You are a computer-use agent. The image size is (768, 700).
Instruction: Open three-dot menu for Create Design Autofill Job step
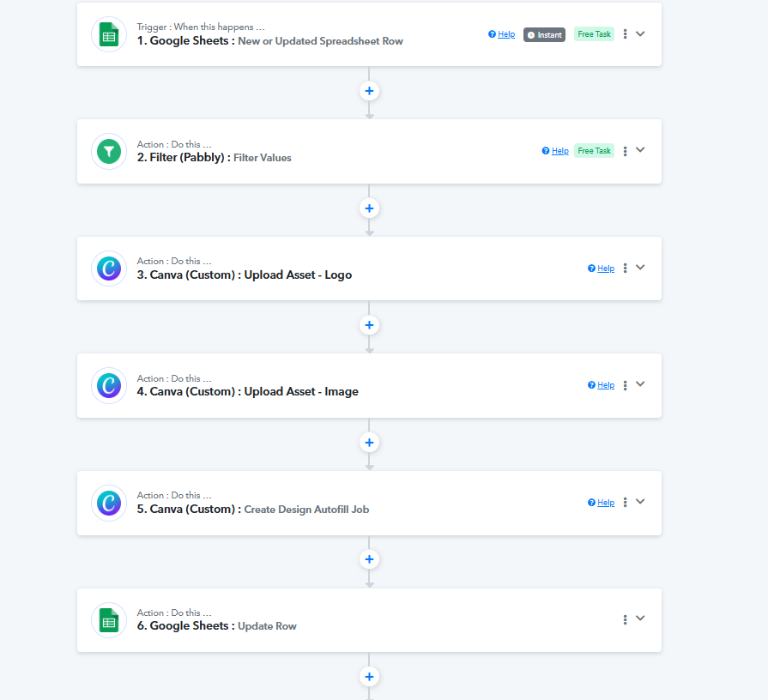625,502
